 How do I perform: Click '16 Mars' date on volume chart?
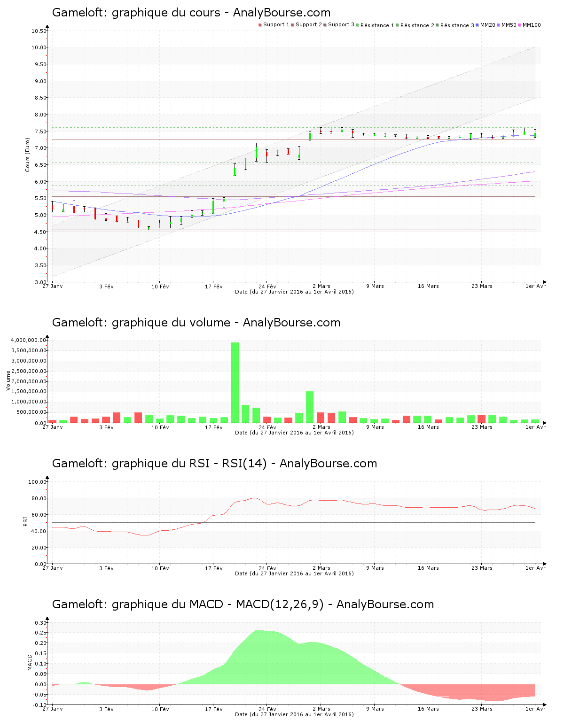[x=428, y=427]
